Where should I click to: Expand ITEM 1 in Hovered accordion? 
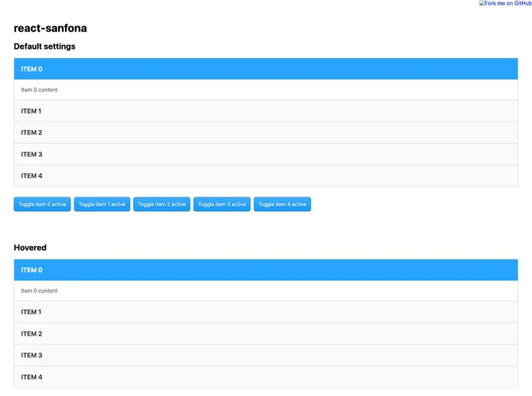(x=266, y=312)
